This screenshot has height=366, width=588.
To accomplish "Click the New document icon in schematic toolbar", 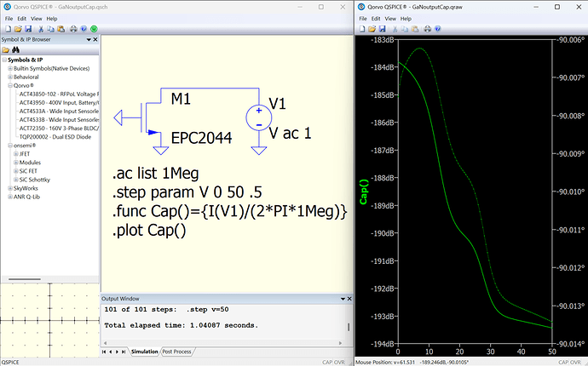I will 9,29.
